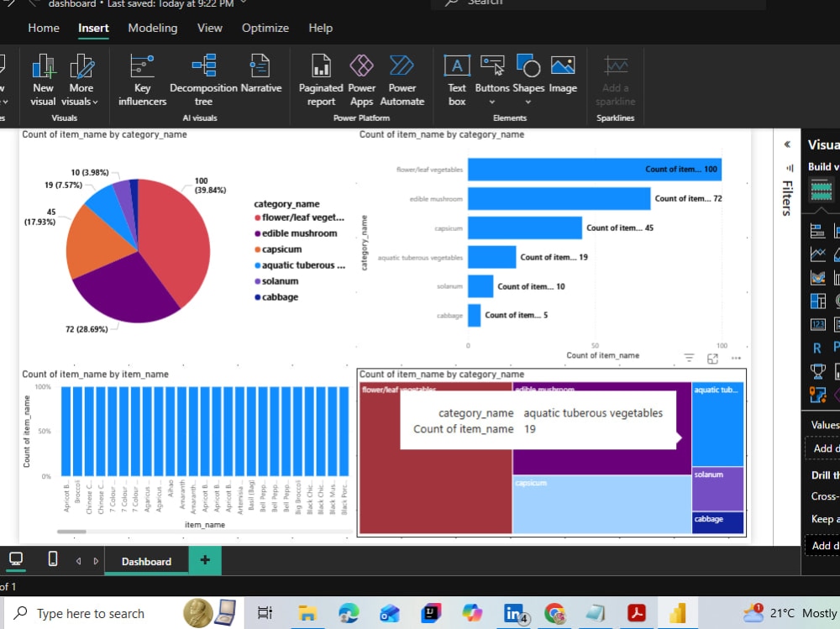
Task: Open Microsoft Edge from taskbar
Action: pos(349,613)
